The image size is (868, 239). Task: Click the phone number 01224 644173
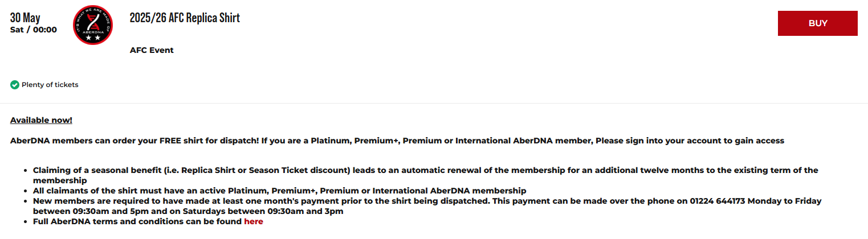(716, 201)
